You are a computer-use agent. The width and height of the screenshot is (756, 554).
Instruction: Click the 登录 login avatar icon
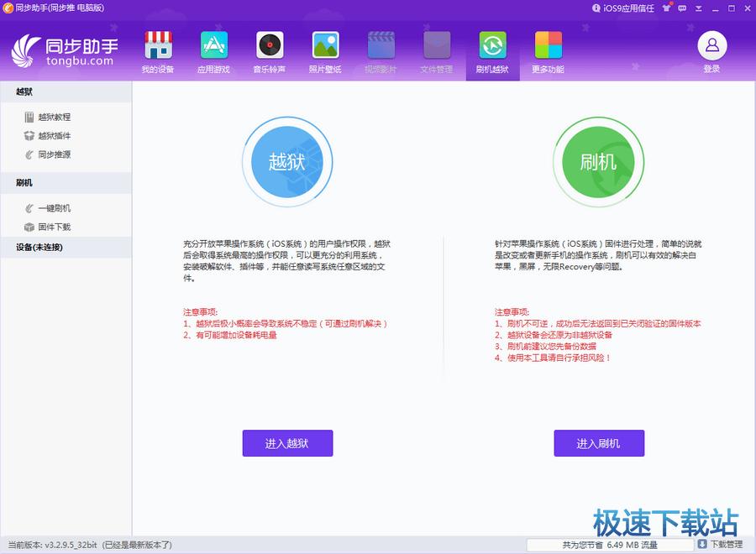tap(711, 50)
